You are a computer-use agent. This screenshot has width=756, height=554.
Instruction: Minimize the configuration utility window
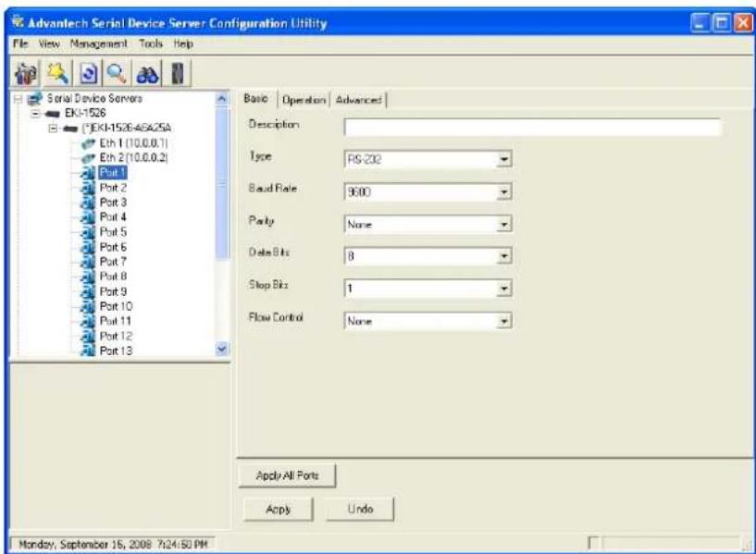700,23
